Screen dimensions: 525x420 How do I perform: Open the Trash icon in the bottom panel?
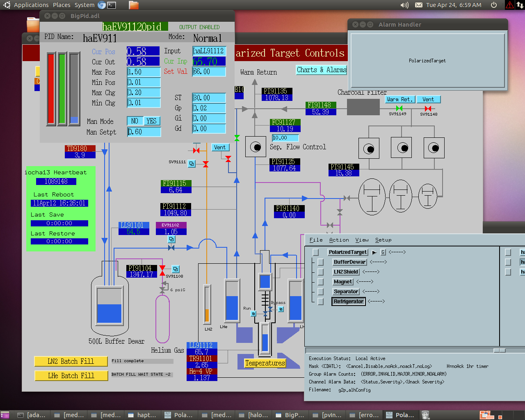pos(426,415)
